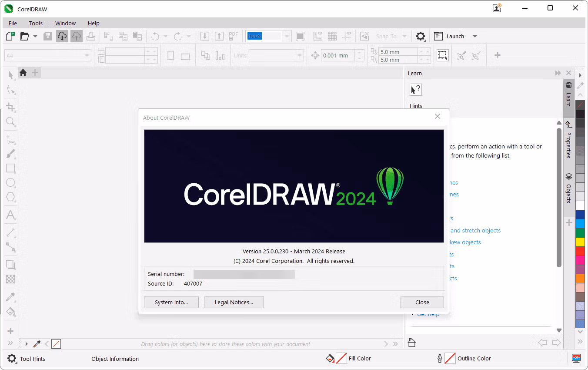Collapse Learn docker with double arrow
This screenshot has width=588, height=370.
click(558, 73)
